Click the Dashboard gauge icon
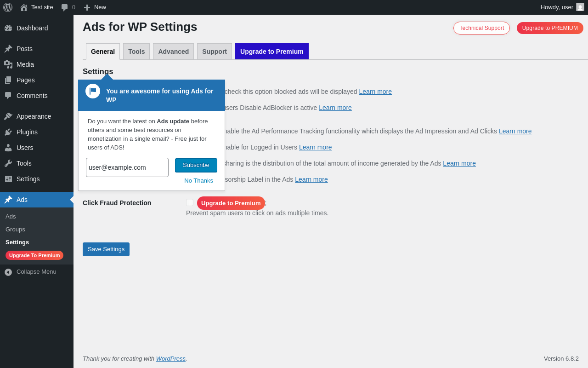The height and width of the screenshot is (368, 588). click(x=8, y=28)
